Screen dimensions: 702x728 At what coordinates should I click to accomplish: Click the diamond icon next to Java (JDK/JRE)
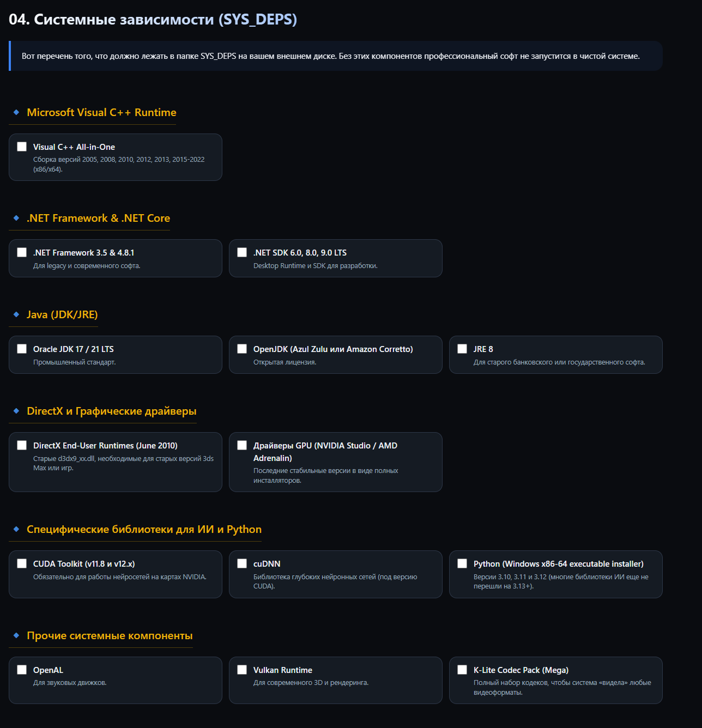click(16, 314)
